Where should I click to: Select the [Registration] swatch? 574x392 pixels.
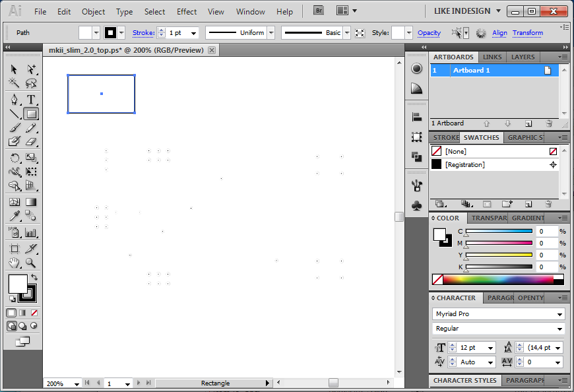click(494, 165)
